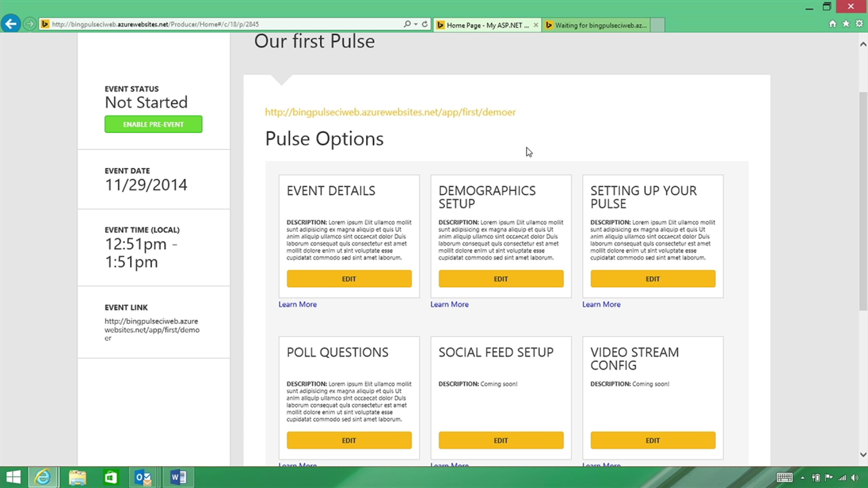Open the orange pulse app URL link

coord(390,112)
